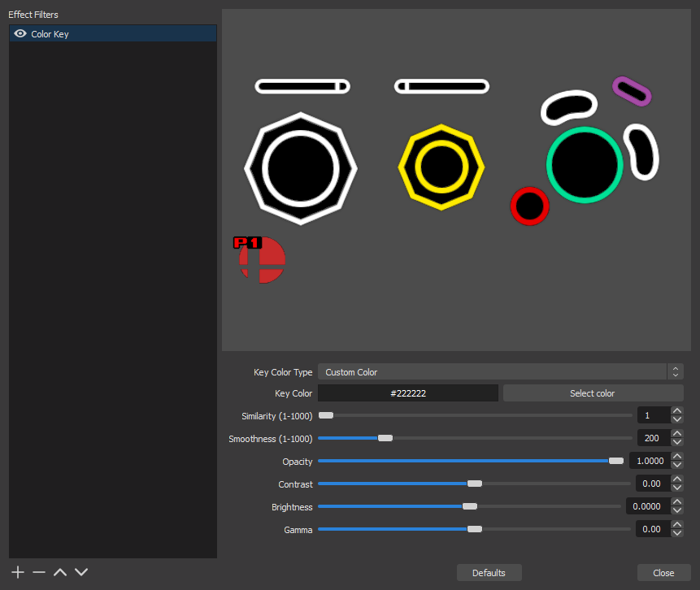Click the white control stick octagon in preview
Image resolution: width=700 pixels, height=590 pixels.
pos(301,168)
